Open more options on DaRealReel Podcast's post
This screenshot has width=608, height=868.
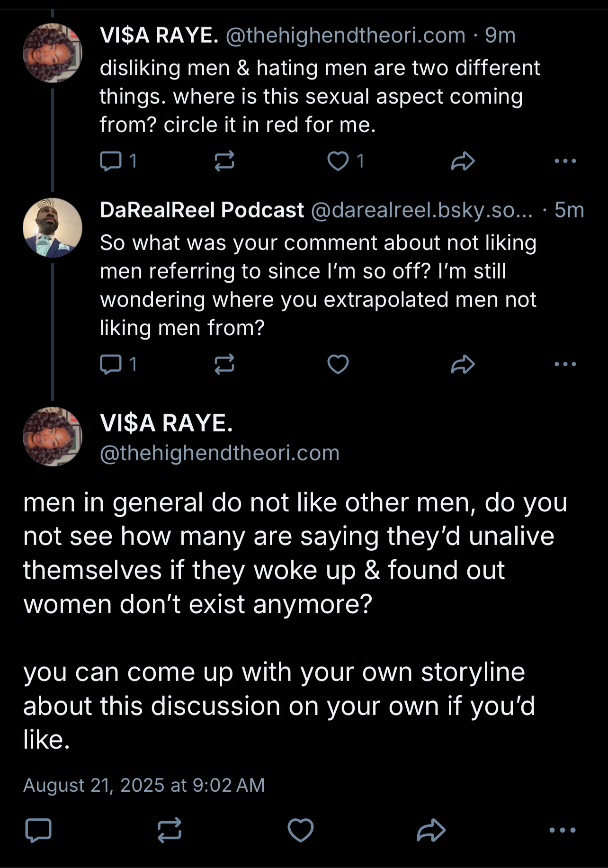pos(565,364)
